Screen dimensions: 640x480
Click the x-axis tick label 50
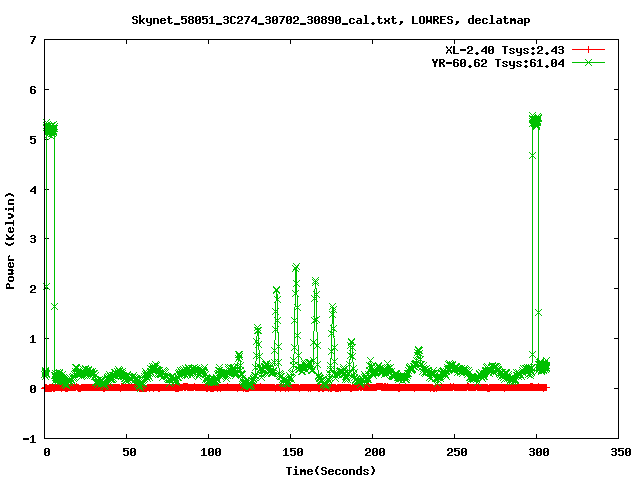(x=129, y=452)
